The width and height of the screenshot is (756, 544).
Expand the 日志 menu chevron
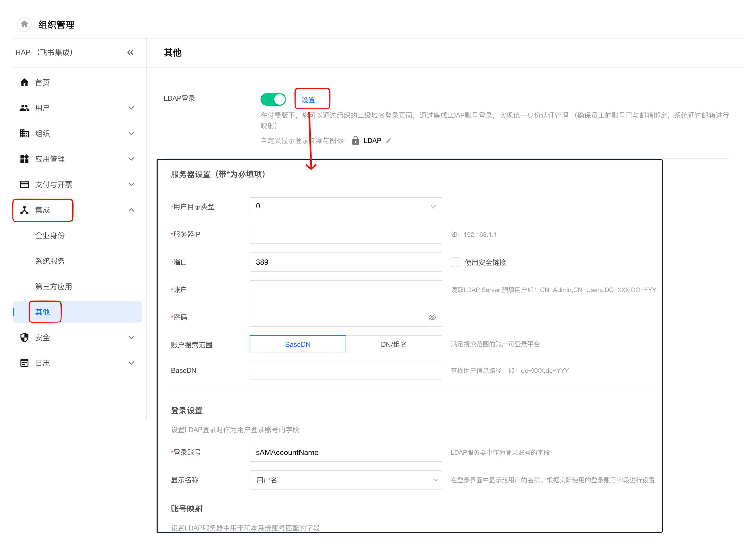131,363
